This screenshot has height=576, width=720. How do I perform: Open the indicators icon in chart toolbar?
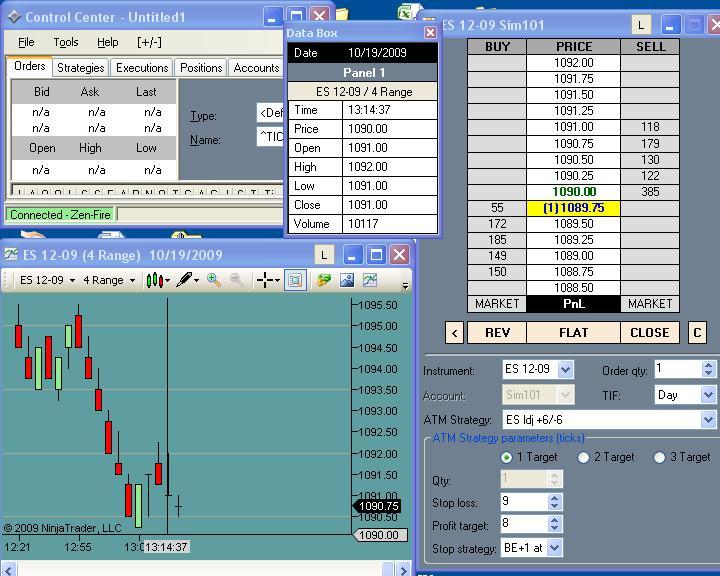[370, 280]
